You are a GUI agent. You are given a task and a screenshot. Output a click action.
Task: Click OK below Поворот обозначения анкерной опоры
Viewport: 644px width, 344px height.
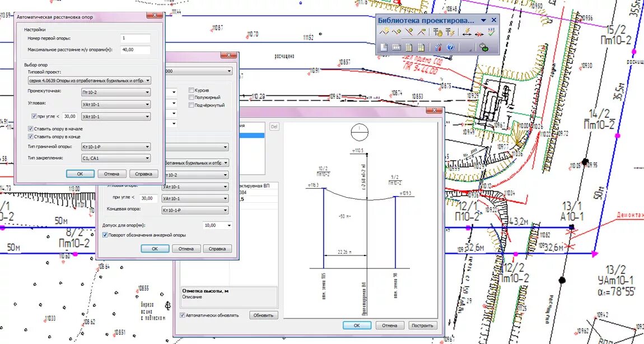(x=155, y=249)
